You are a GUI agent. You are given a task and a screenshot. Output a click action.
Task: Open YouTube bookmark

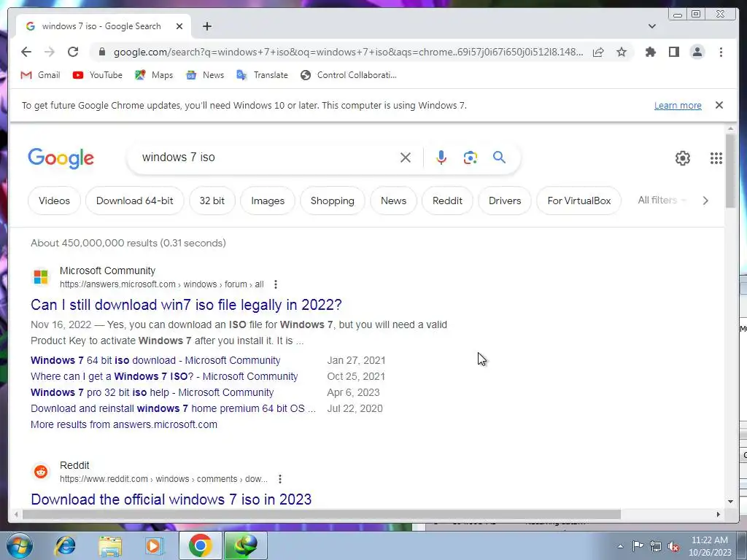pos(98,75)
